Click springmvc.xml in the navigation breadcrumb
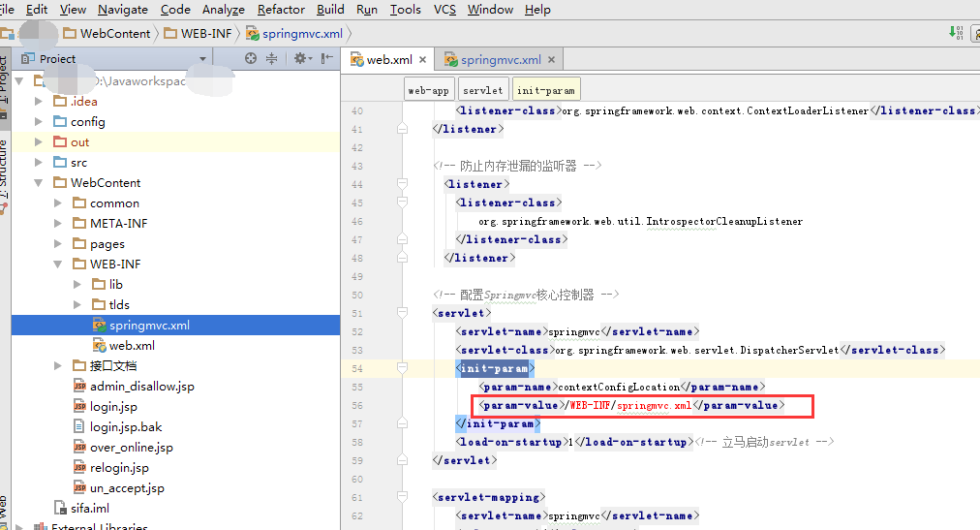The height and width of the screenshot is (530, 980). pyautogui.click(x=295, y=33)
